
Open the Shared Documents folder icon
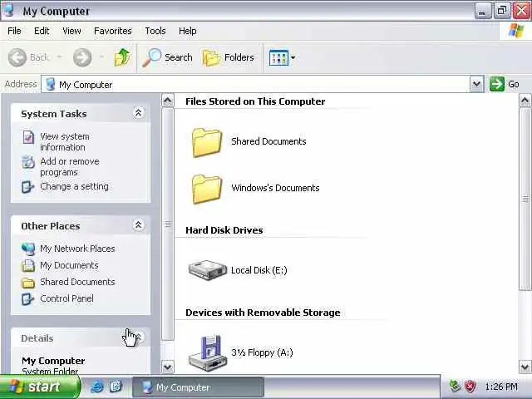[207, 142]
